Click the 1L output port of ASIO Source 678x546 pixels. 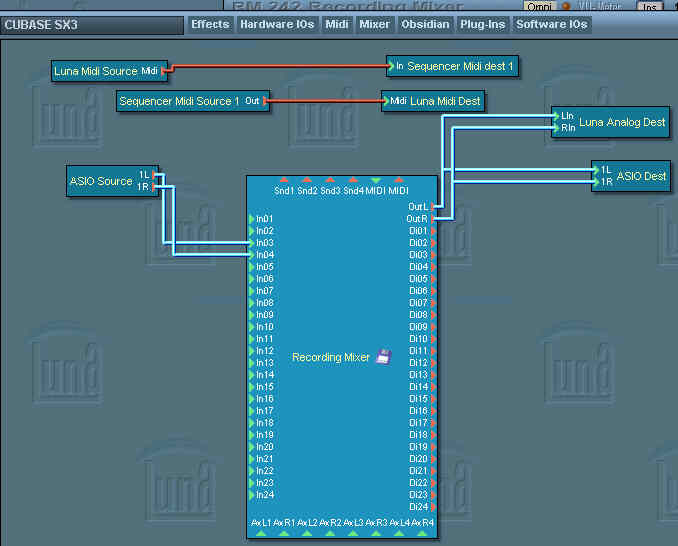pyautogui.click(x=155, y=175)
